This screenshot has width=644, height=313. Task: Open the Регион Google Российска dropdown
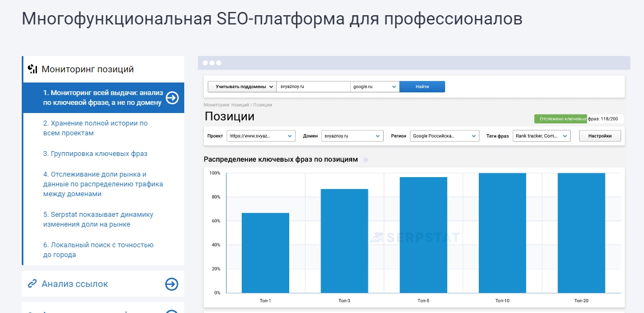coord(445,136)
